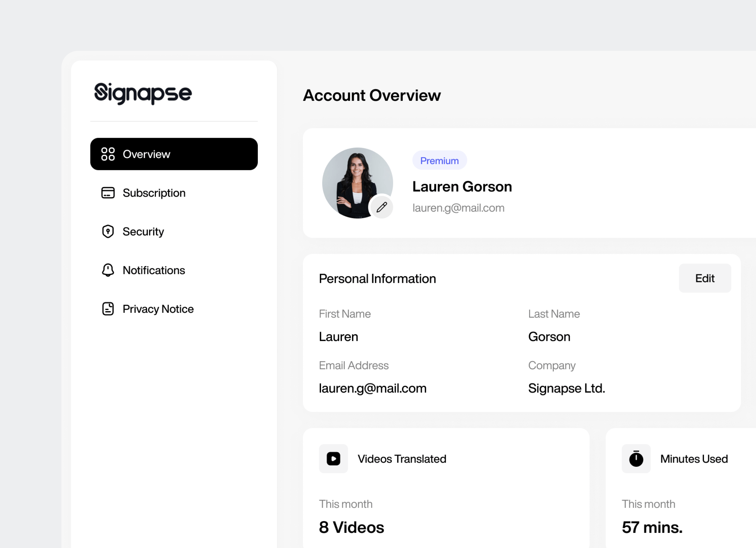This screenshot has width=756, height=548.
Task: Open the Security settings page
Action: tap(174, 231)
